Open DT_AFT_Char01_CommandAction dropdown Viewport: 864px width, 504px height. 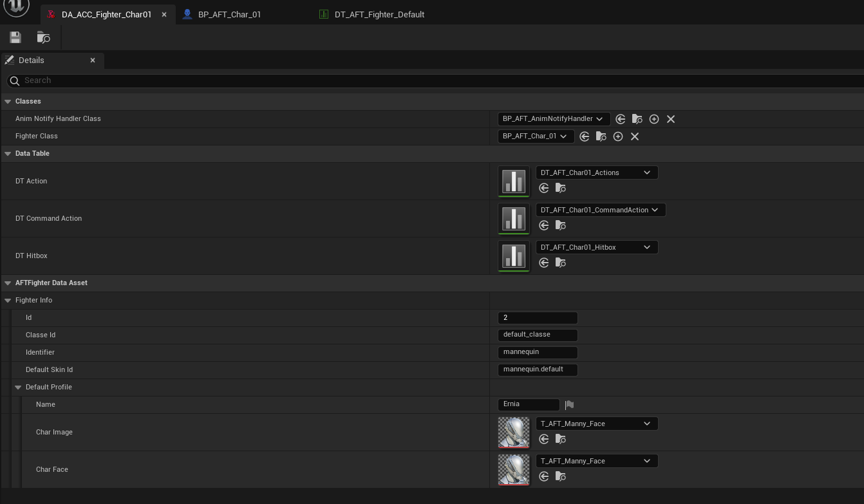(601, 210)
